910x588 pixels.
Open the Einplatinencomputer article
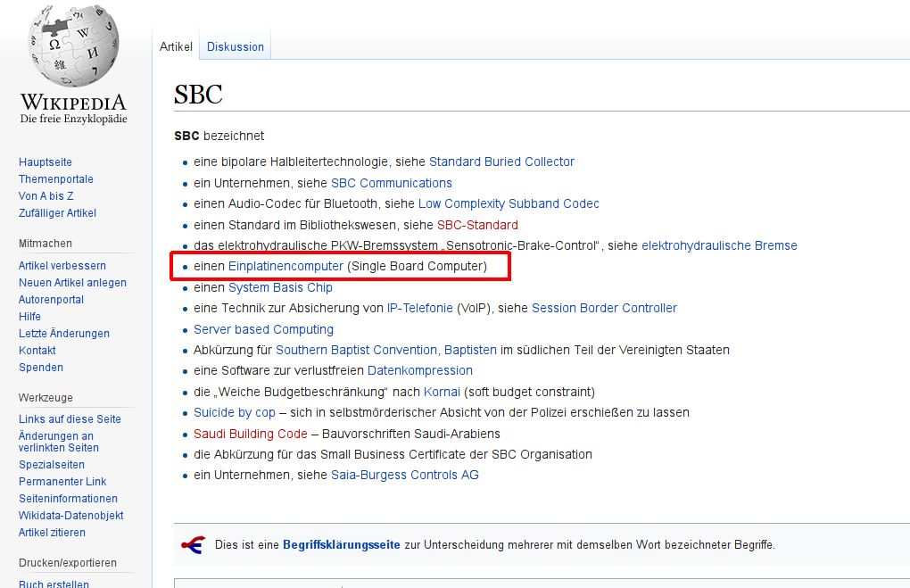pyautogui.click(x=285, y=266)
